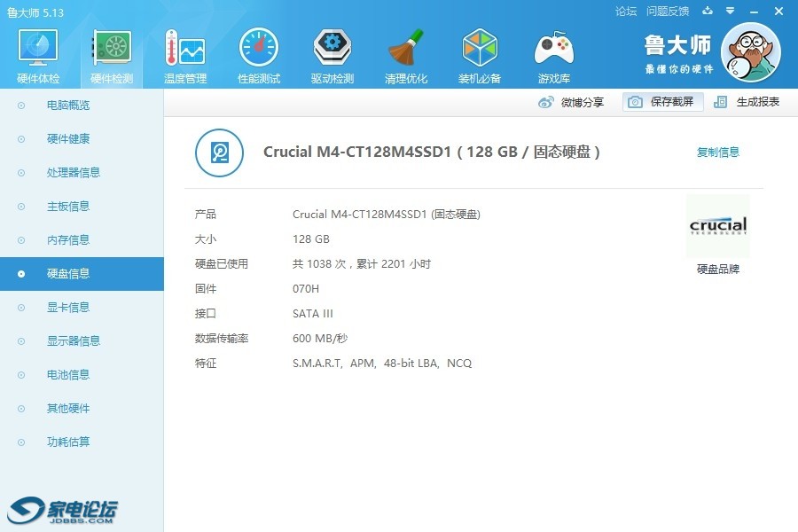
Task: Open the 问题反馈 feedback link
Action: [x=668, y=12]
